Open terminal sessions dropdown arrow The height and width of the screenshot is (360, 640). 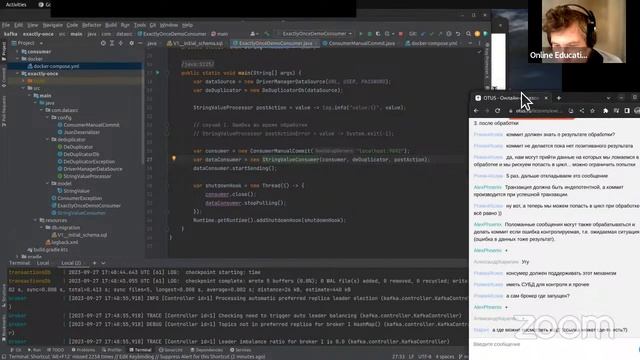(103, 263)
